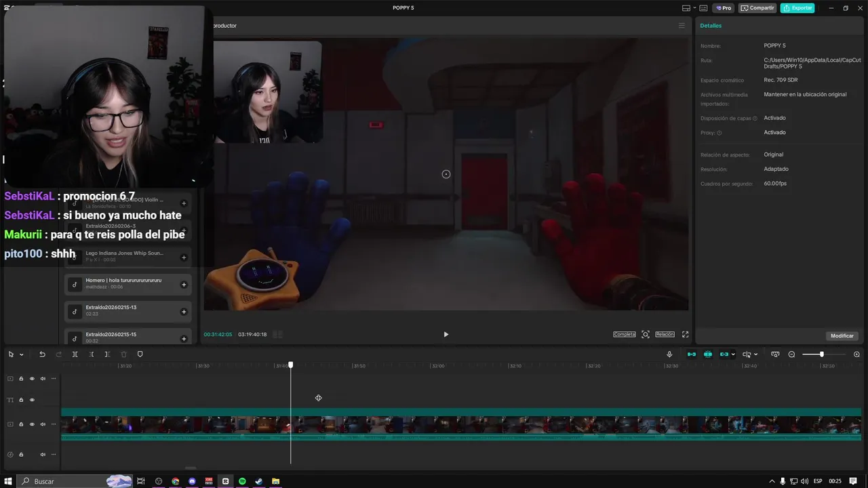Click the Modificar button in Detalles panel
This screenshot has height=488, width=868.
tap(842, 335)
